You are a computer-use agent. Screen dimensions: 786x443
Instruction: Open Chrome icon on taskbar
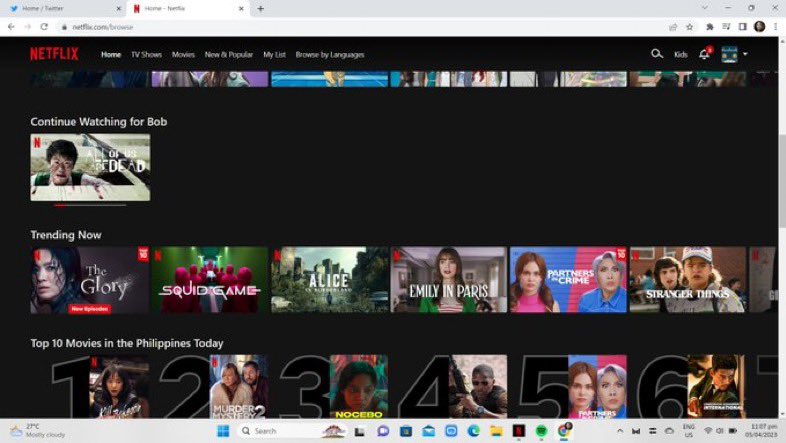564,431
